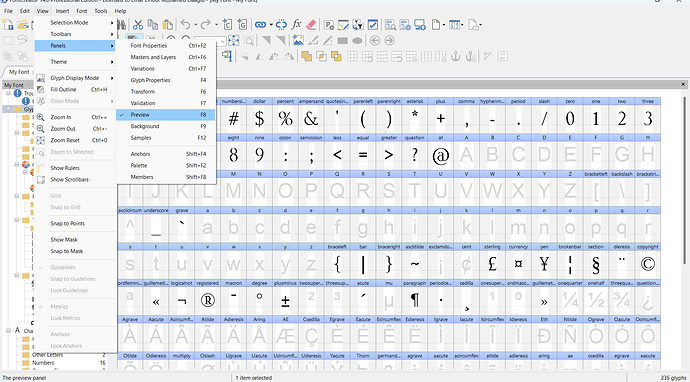Select Zoom Reset menu entry
Image resolution: width=690 pixels, height=382 pixels.
[x=75, y=140]
